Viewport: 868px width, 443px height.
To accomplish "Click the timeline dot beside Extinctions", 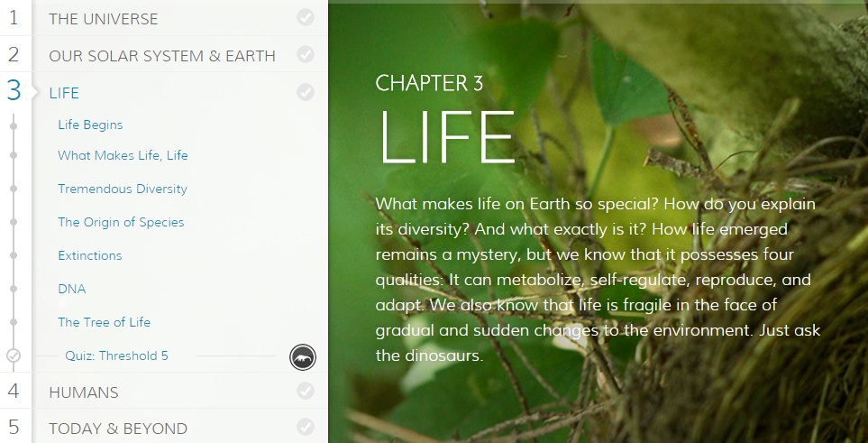I will pyautogui.click(x=14, y=255).
